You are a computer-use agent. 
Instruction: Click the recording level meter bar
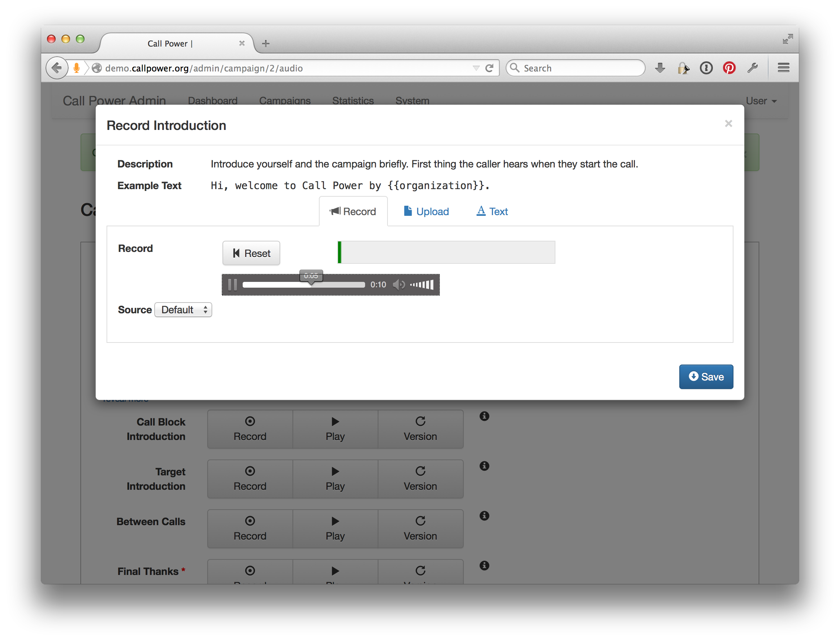pyautogui.click(x=446, y=252)
